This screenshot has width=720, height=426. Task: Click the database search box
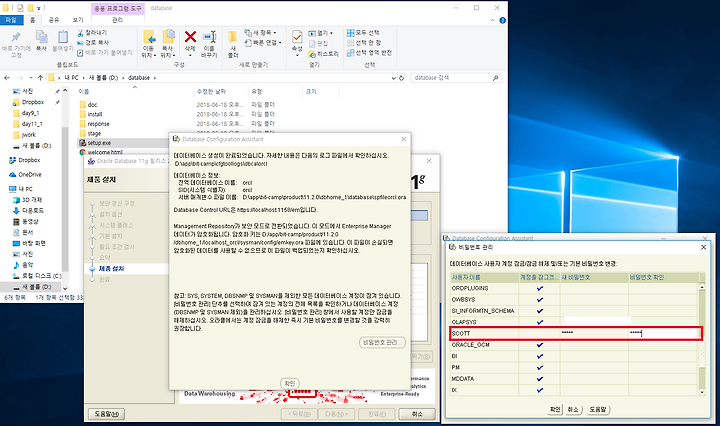click(455, 78)
